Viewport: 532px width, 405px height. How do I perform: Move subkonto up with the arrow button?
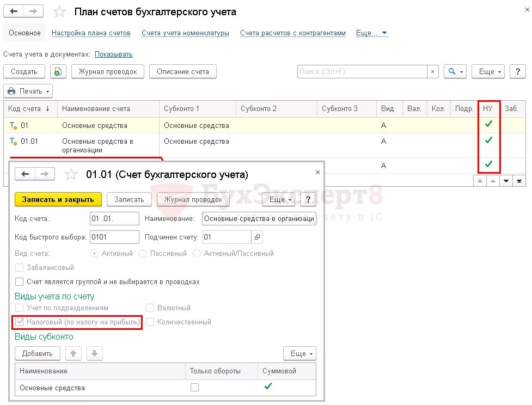[74, 353]
